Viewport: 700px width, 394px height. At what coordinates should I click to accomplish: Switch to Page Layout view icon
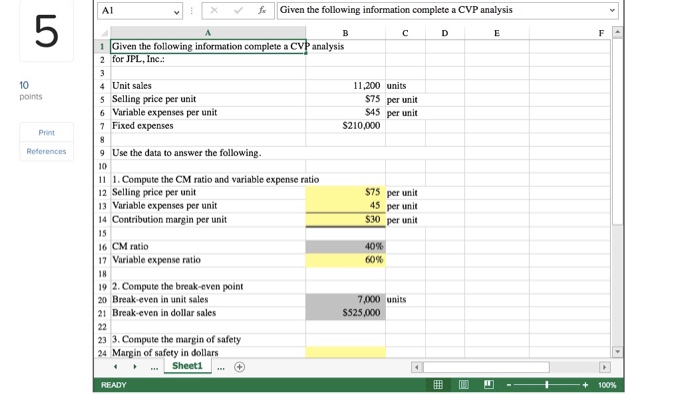tap(464, 385)
